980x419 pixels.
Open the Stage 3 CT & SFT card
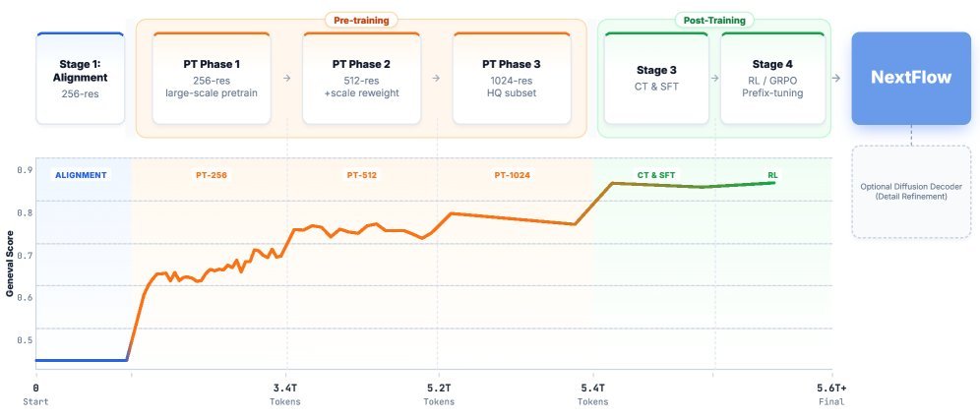657,79
